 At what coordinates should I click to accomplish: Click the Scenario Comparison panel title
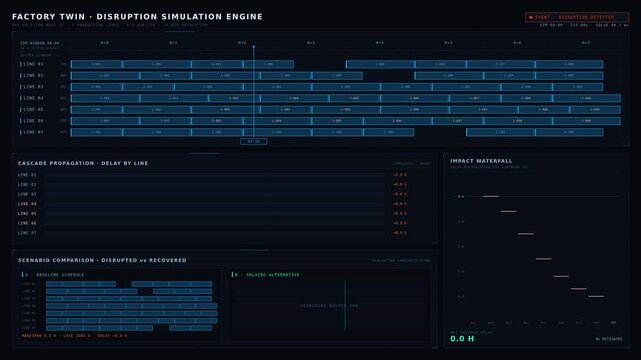pos(102,260)
